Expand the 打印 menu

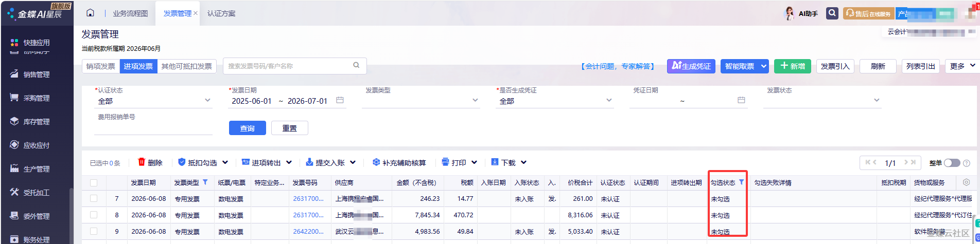coord(474,162)
